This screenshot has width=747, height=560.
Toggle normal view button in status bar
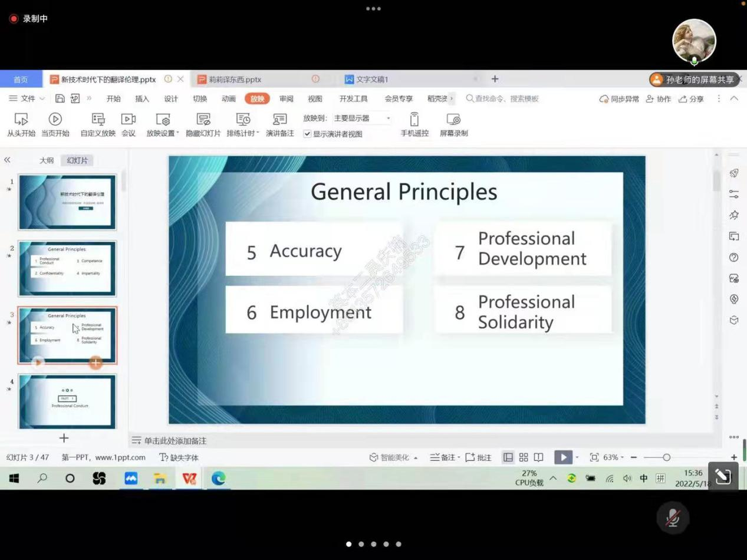point(508,457)
